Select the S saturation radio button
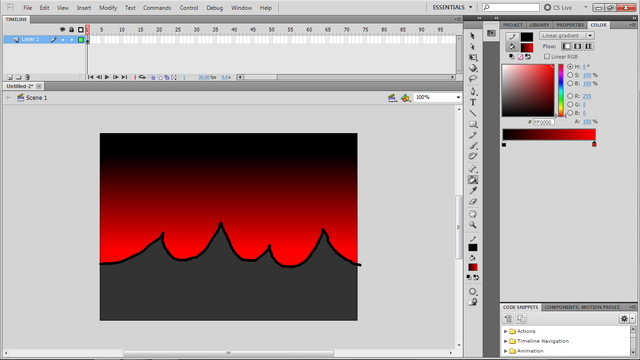Viewport: 640px width, 360px height. (x=570, y=75)
